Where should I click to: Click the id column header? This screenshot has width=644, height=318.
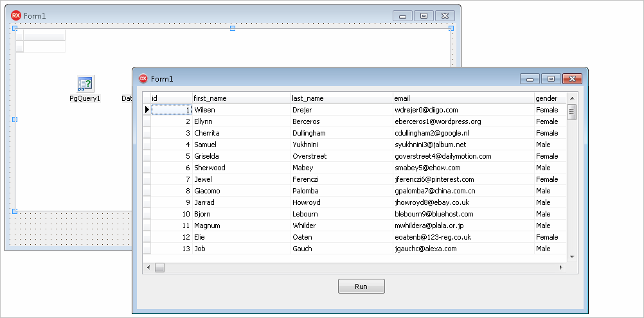pyautogui.click(x=172, y=98)
